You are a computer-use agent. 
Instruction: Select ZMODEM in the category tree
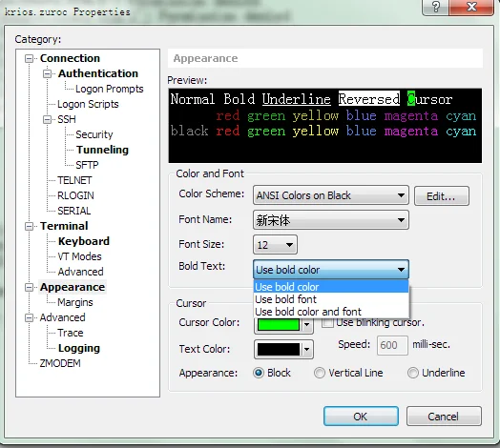coord(60,363)
